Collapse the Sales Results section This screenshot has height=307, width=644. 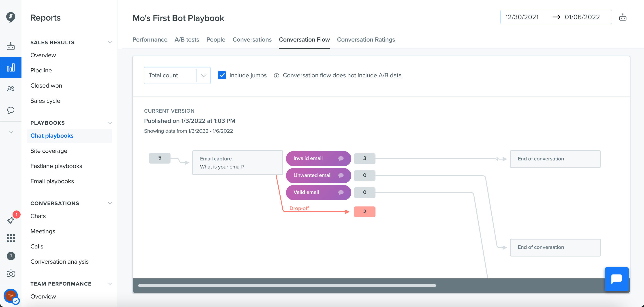tap(110, 42)
